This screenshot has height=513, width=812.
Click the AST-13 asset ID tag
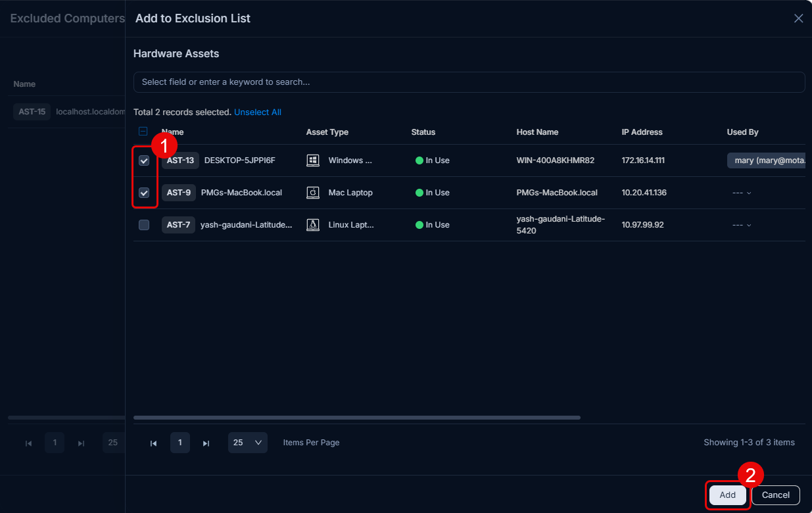[180, 160]
